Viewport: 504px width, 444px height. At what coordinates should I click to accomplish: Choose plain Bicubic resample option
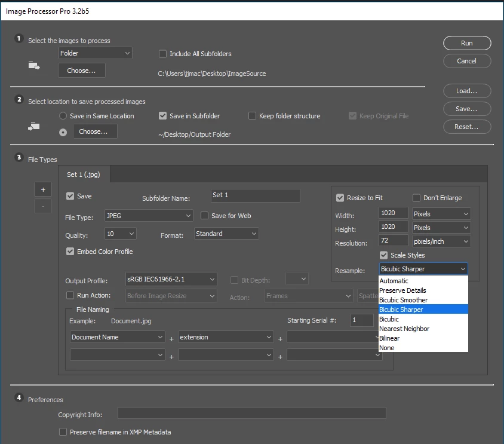(423, 319)
